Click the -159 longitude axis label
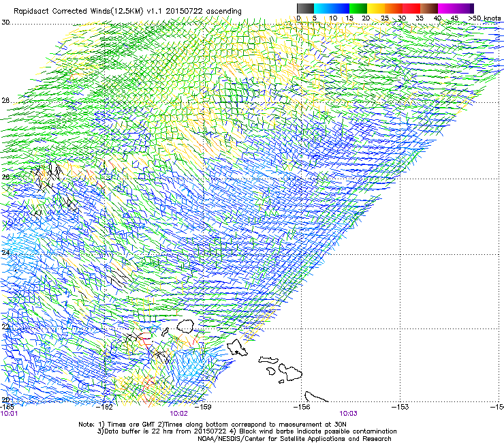 click(204, 407)
